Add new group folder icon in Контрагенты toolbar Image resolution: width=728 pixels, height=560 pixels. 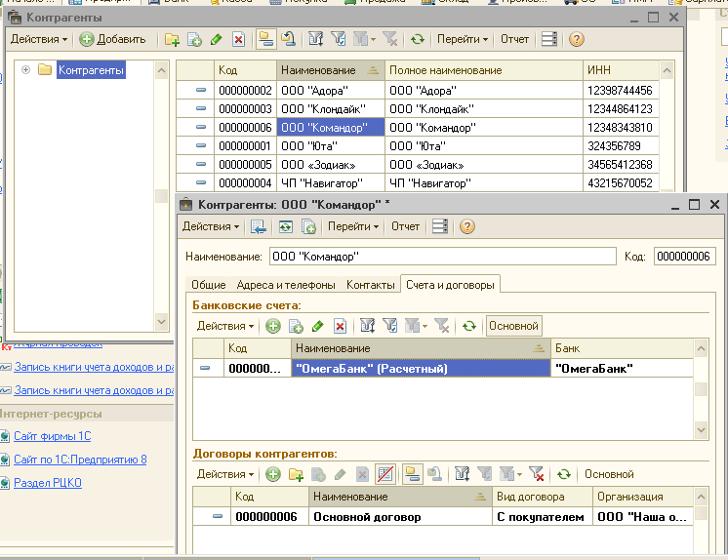point(173,39)
